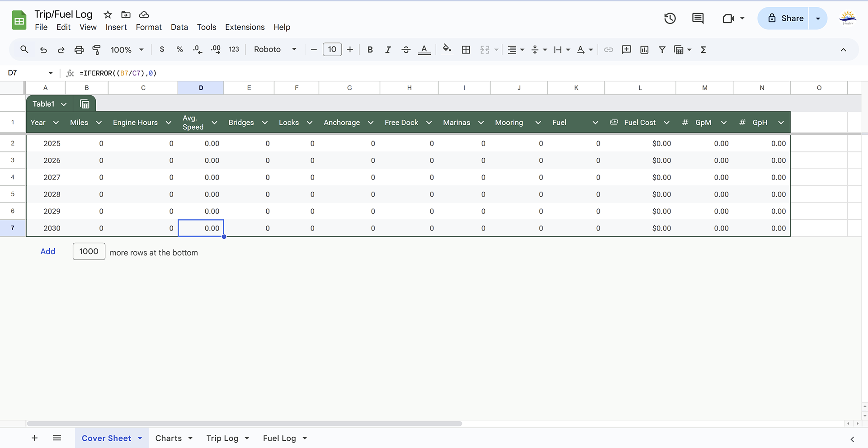Create a filter with funnel icon
This screenshot has height=448, width=868.
(662, 50)
